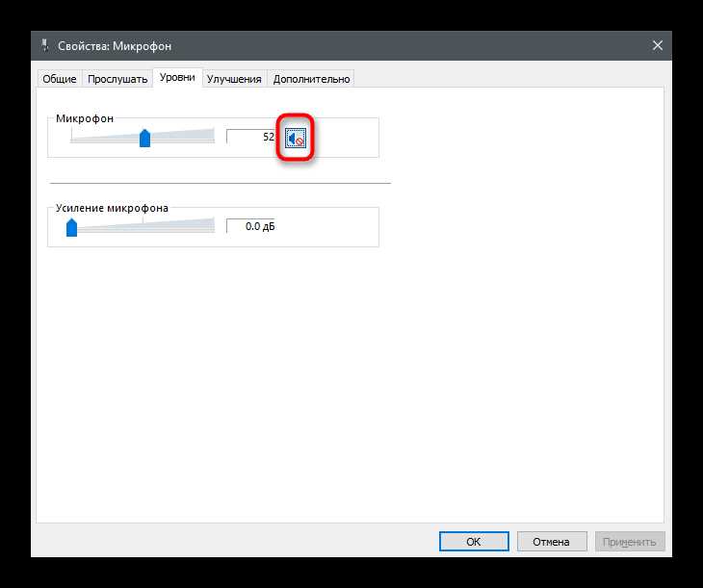Click the boost field showing 0.0 дБ

point(250,226)
